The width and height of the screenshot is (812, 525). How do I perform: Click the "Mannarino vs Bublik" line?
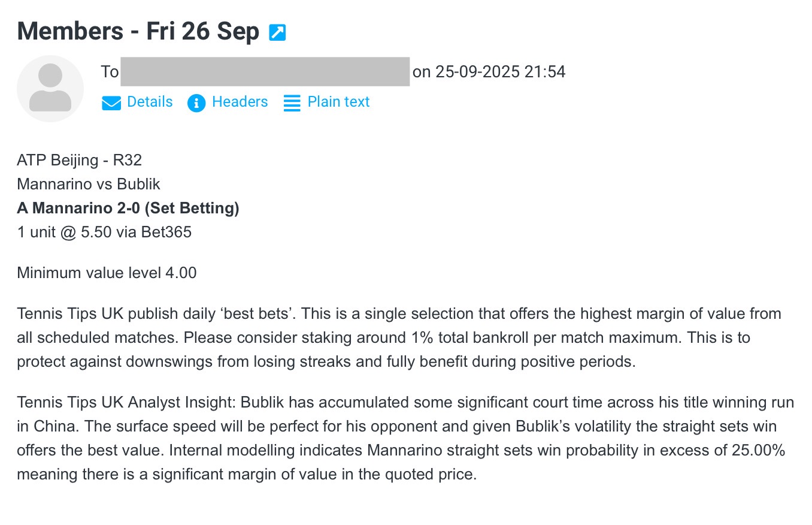point(89,185)
